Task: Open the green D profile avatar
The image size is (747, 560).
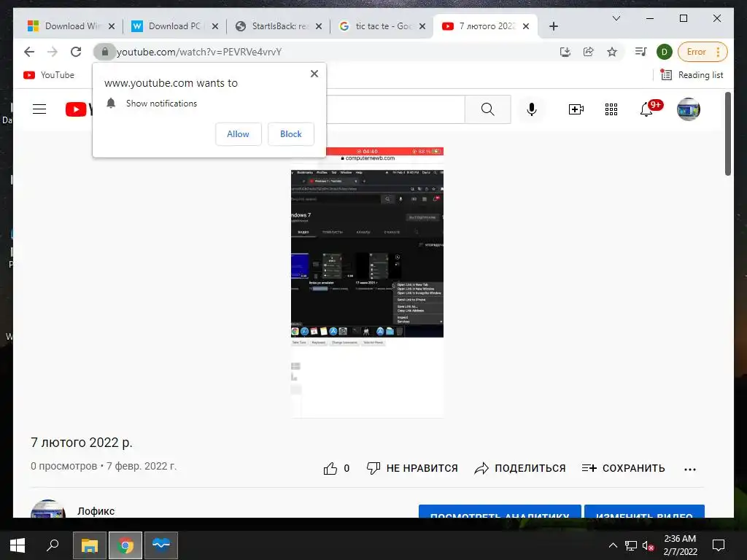Action: [x=664, y=52]
